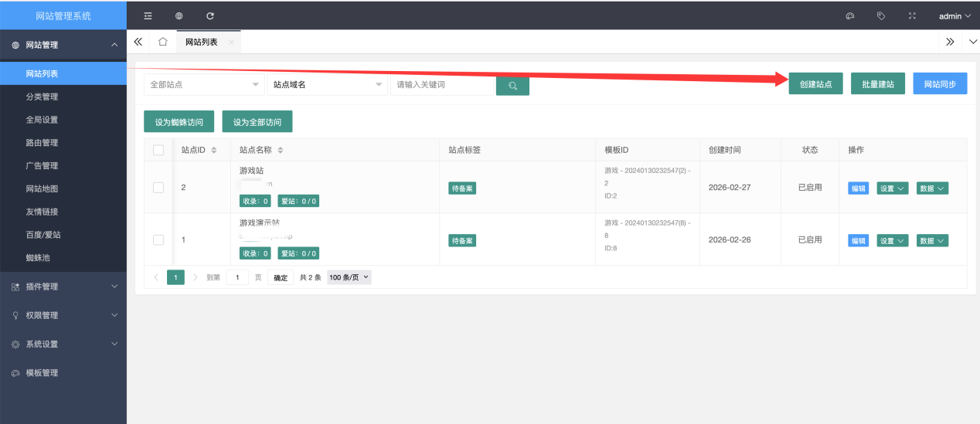Open 数据 dropdown for site ID 2
The height and width of the screenshot is (424, 980).
pyautogui.click(x=932, y=188)
